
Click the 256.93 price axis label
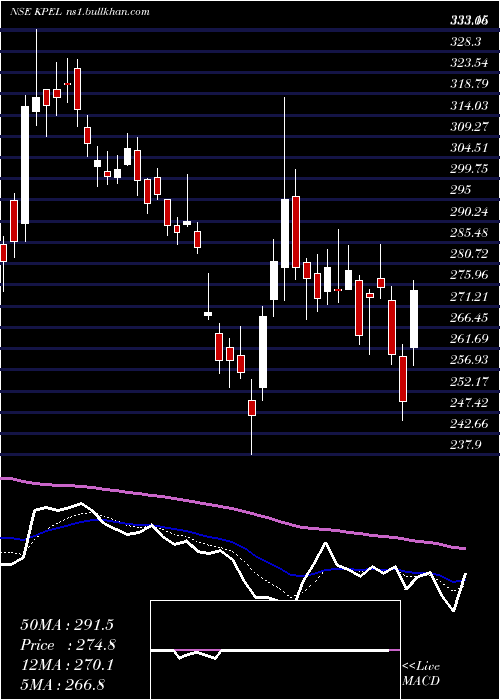coord(469,360)
